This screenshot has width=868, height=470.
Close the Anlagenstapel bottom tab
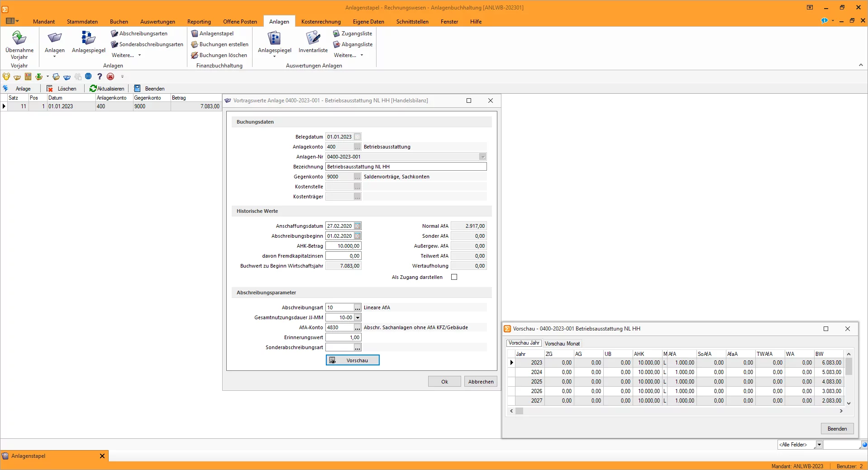coord(102,456)
